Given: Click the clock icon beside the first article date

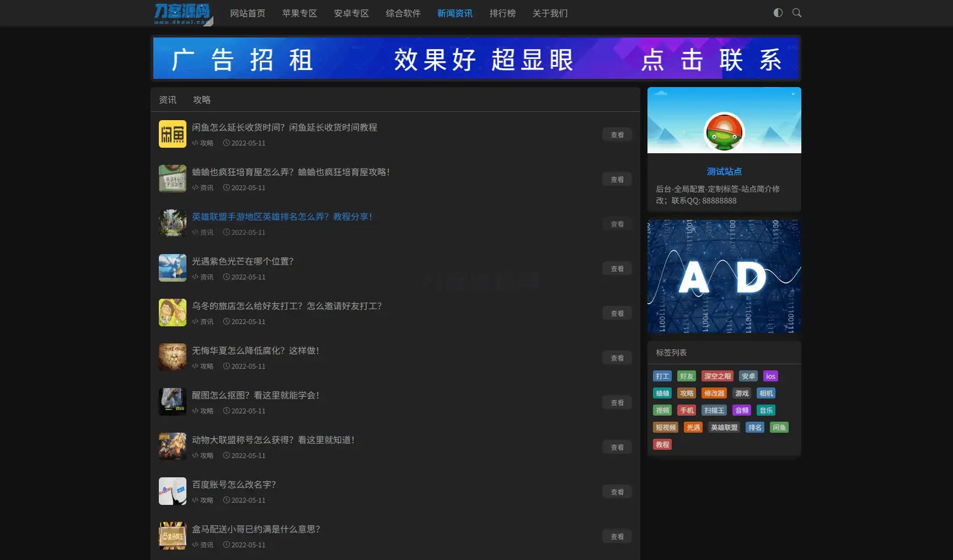Looking at the screenshot, I should pos(226,143).
